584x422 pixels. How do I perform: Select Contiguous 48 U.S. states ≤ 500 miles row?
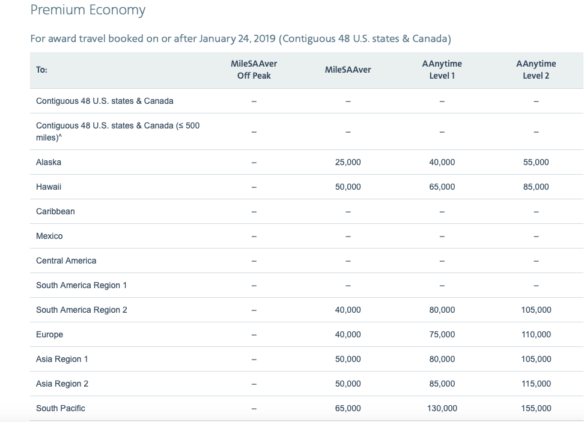[x=307, y=131]
